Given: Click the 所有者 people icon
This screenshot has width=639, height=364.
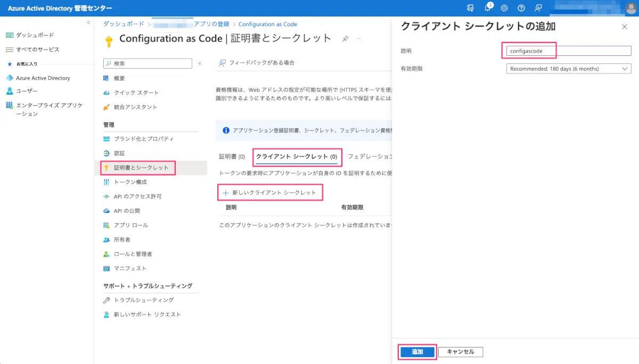Looking at the screenshot, I should (x=106, y=239).
